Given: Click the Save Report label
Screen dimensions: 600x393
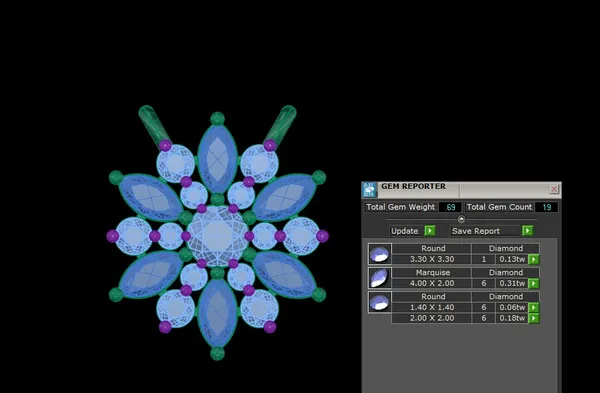Looking at the screenshot, I should tap(476, 231).
